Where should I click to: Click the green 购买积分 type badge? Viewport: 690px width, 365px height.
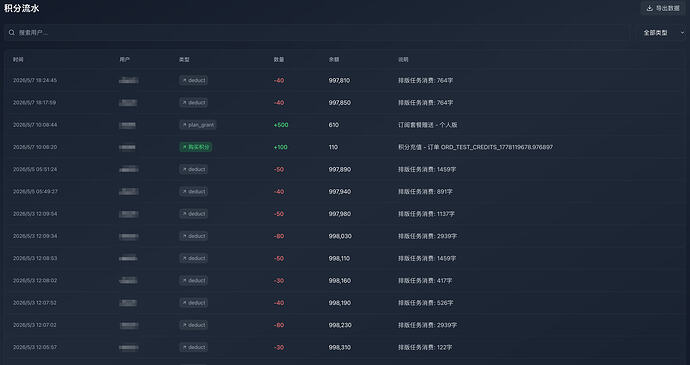[196, 147]
